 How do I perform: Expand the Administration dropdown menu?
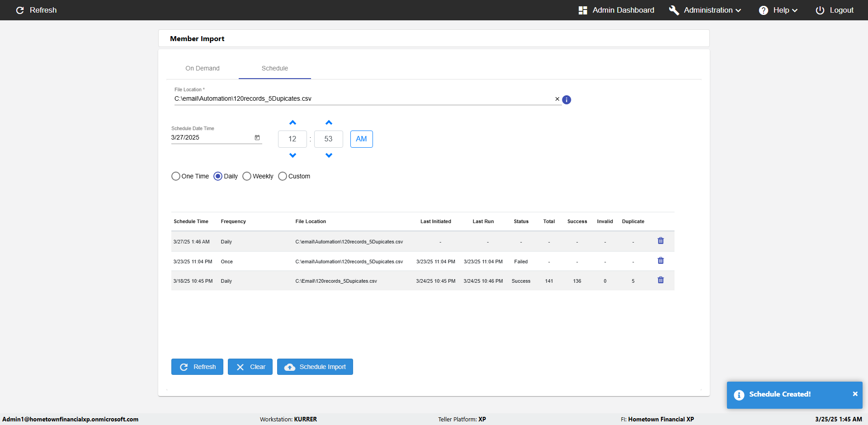[705, 10]
